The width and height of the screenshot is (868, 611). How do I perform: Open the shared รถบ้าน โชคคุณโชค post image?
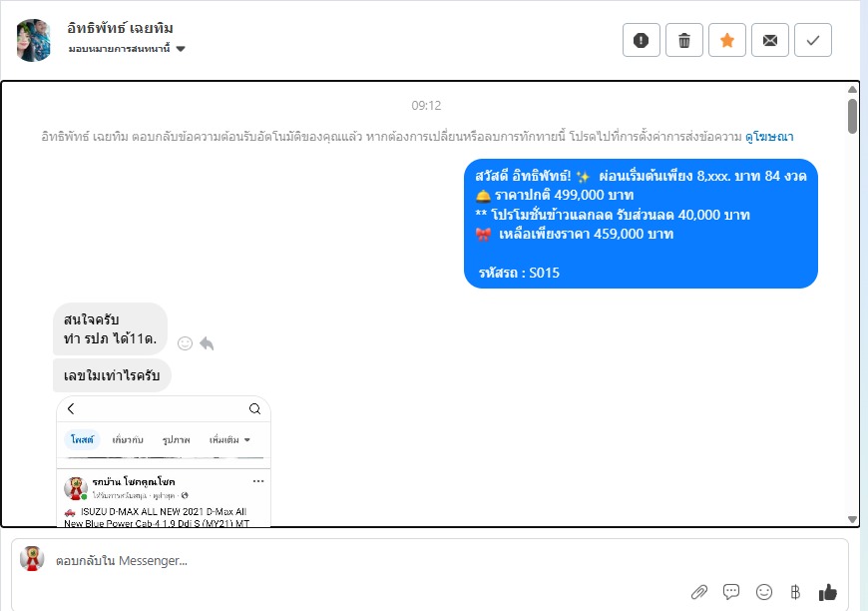(164, 461)
